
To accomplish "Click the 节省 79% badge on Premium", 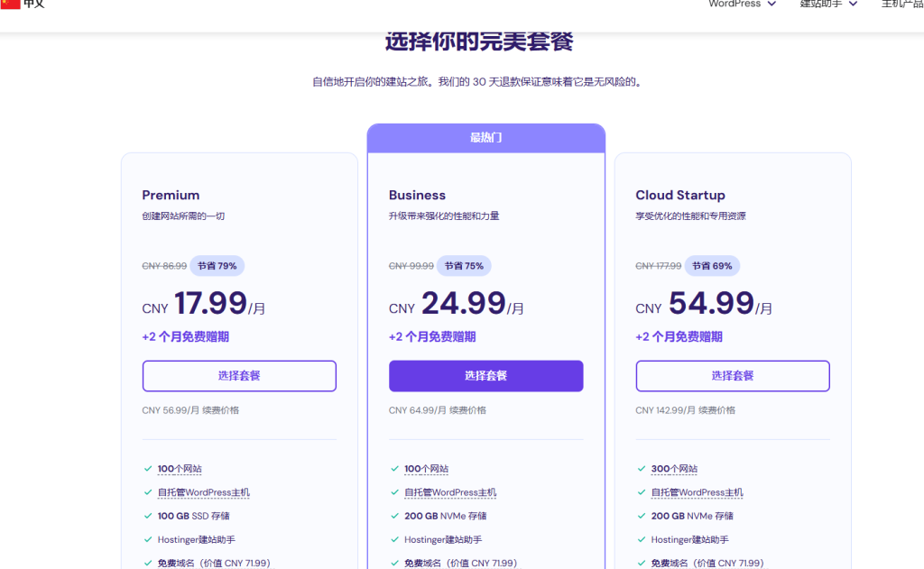I will [x=217, y=265].
